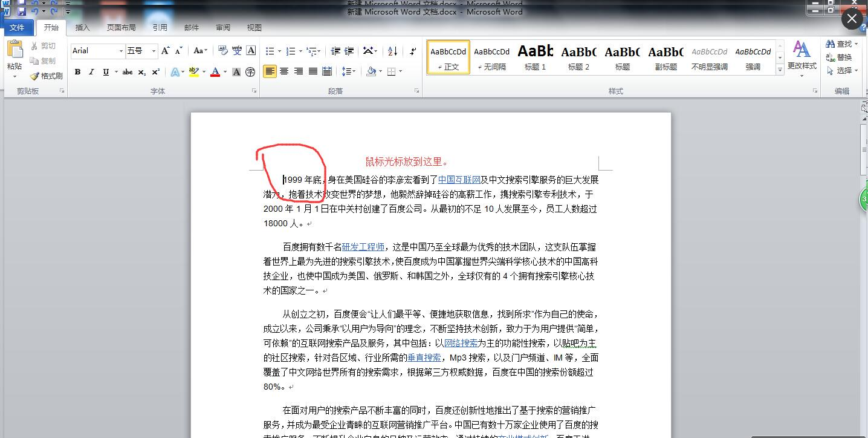Expand the styles gallery more arrow
868x438 pixels.
pyautogui.click(x=780, y=70)
